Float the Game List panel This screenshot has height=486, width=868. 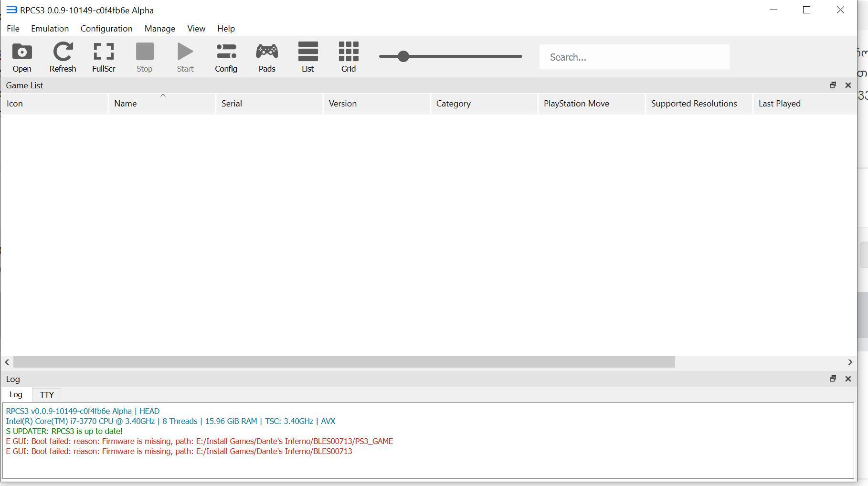833,85
